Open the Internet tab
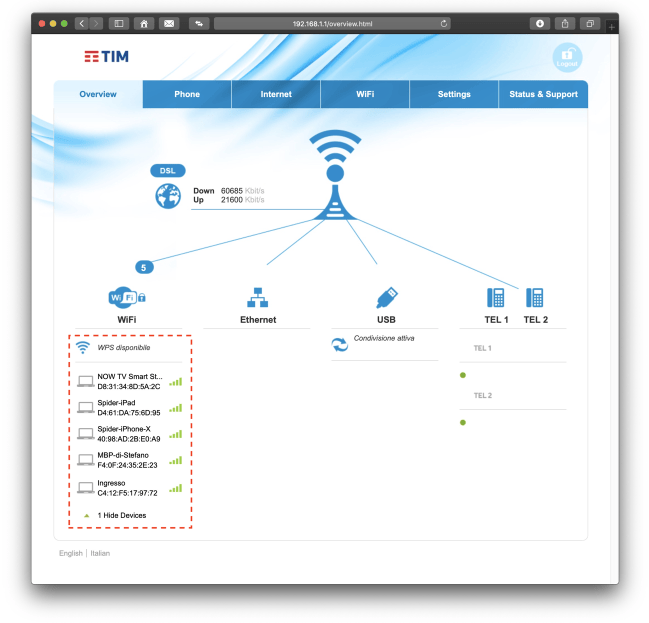The width and height of the screenshot is (649, 623). 276,94
